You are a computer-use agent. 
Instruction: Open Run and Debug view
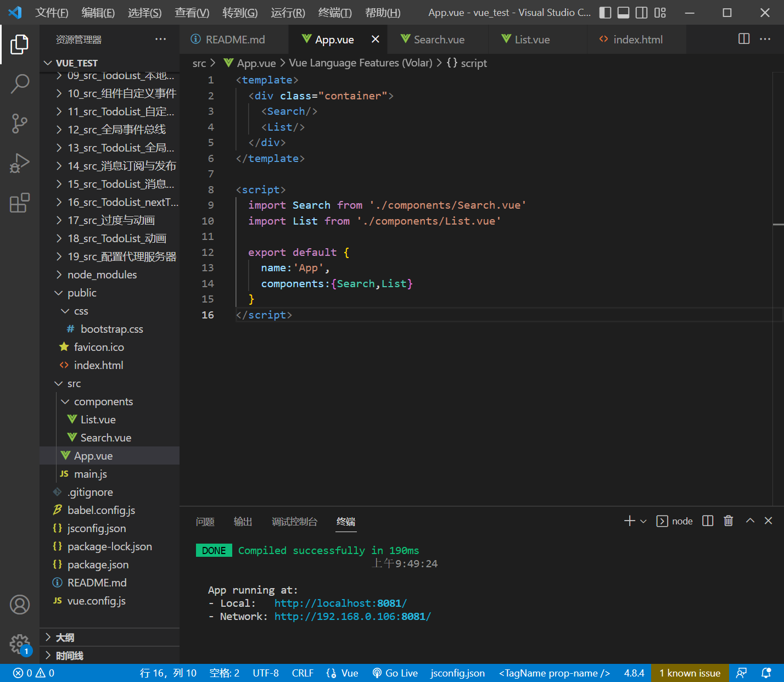tap(20, 163)
